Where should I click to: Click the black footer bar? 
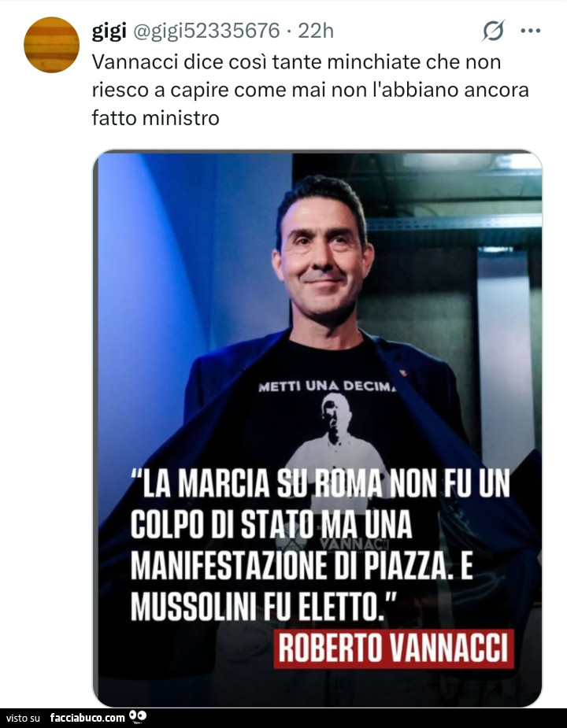tap(283, 718)
